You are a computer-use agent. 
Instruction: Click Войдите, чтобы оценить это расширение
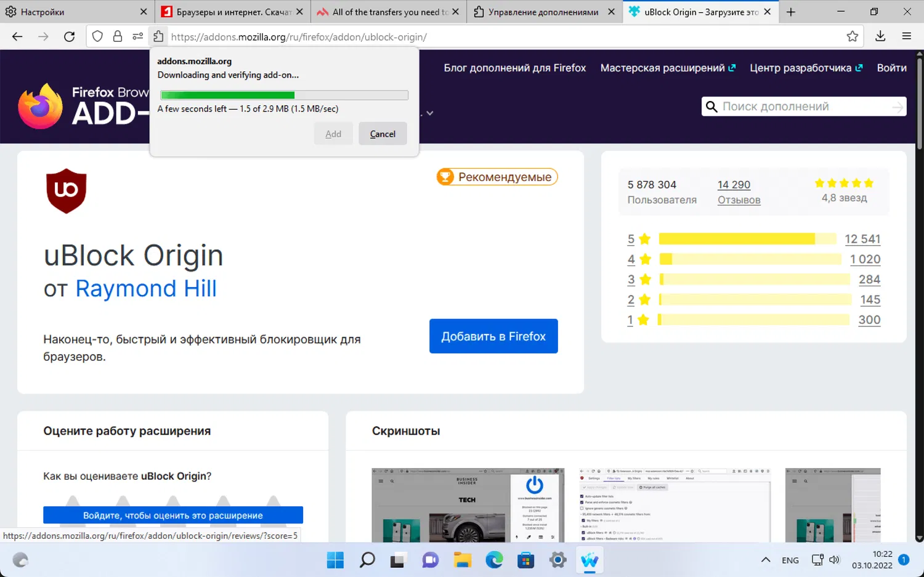[x=173, y=515]
